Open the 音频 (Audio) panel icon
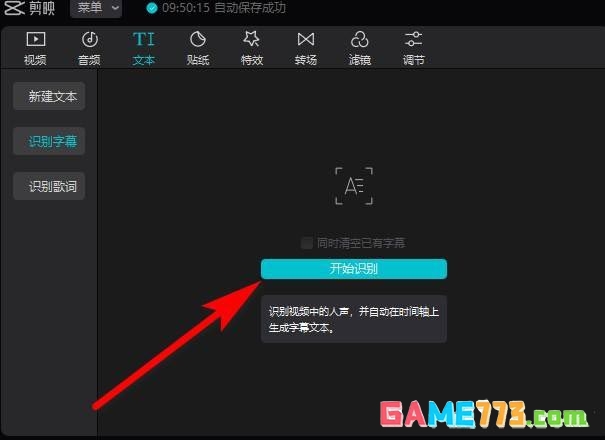605x440 pixels. [90, 39]
